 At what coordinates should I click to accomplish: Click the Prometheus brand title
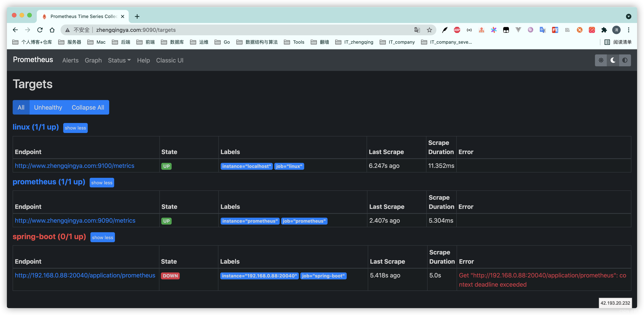(33, 60)
